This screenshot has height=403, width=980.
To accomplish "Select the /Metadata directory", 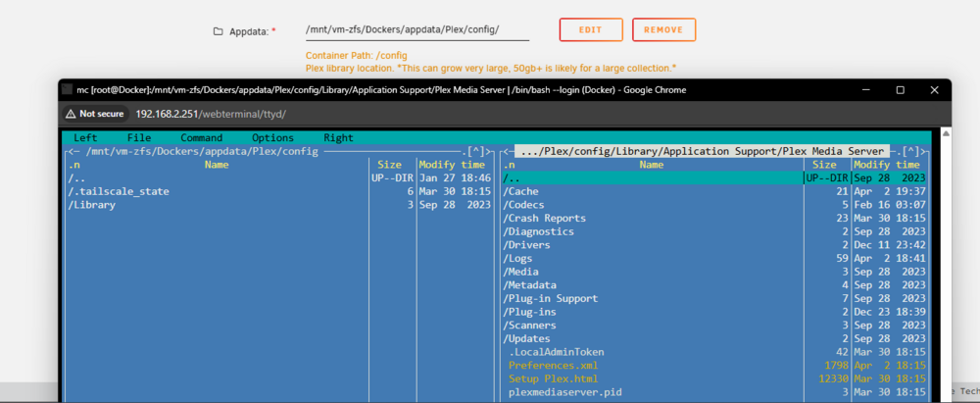I will [x=714, y=284].
